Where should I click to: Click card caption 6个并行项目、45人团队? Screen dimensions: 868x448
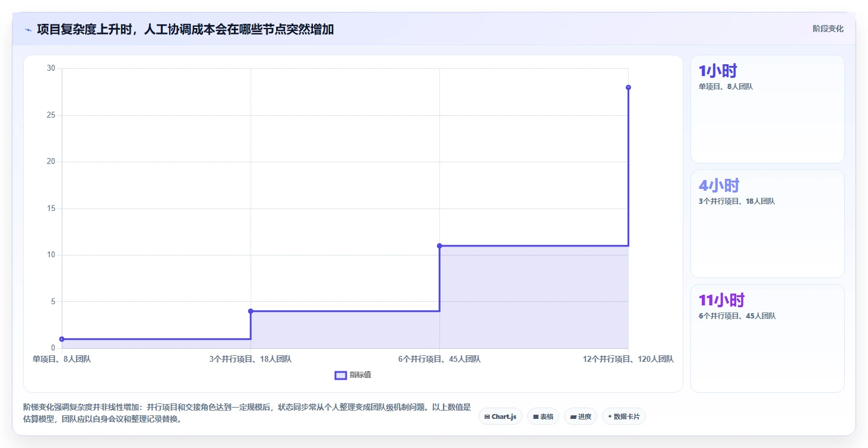pos(737,316)
